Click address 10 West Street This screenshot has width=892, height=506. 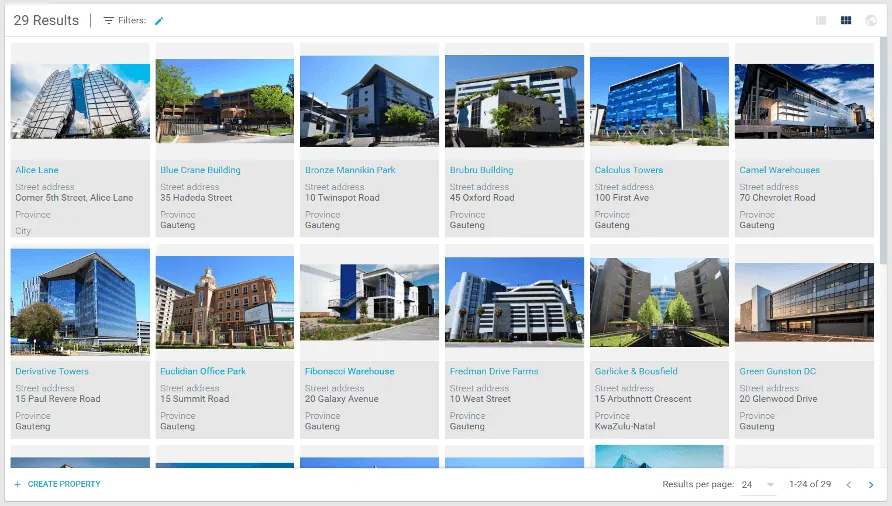pos(480,399)
